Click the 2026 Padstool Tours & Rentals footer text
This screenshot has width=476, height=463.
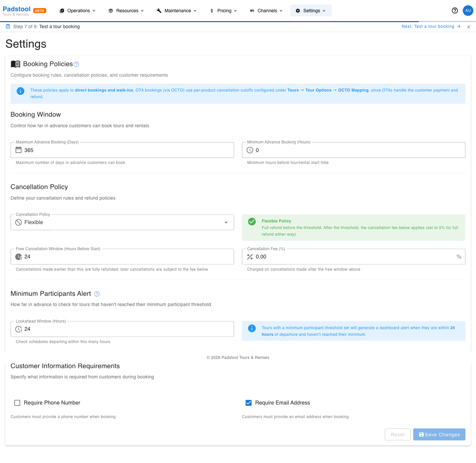coord(238,358)
